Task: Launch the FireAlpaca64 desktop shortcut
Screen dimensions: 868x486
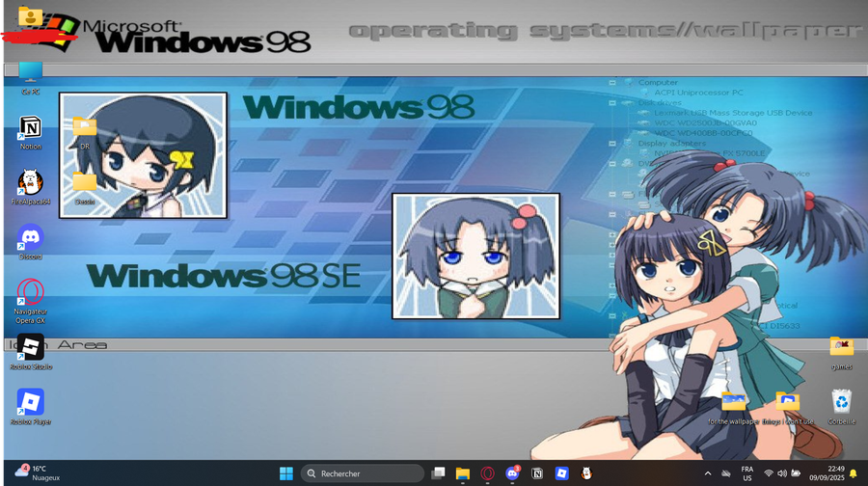Action: coord(31,187)
